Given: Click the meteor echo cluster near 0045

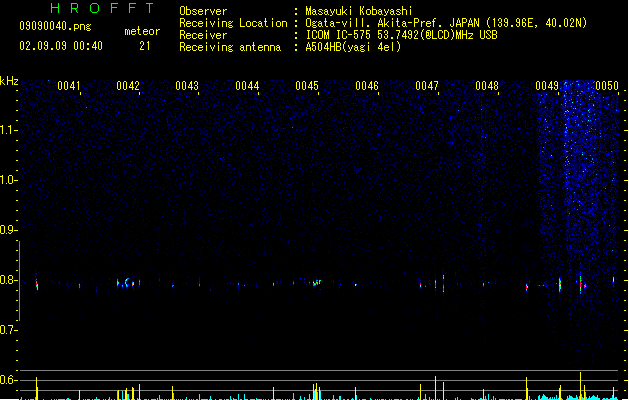Looking at the screenshot, I should [x=317, y=282].
